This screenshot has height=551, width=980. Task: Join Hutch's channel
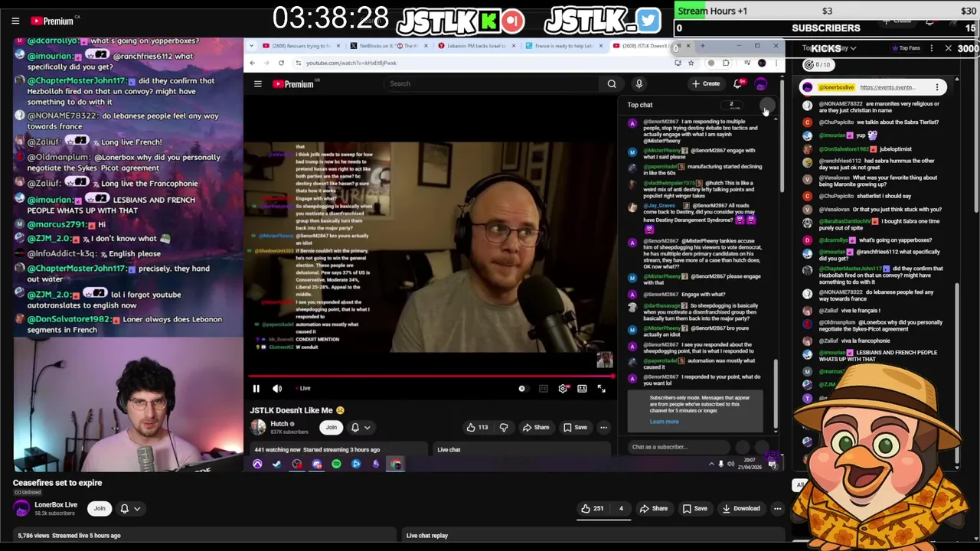(331, 428)
